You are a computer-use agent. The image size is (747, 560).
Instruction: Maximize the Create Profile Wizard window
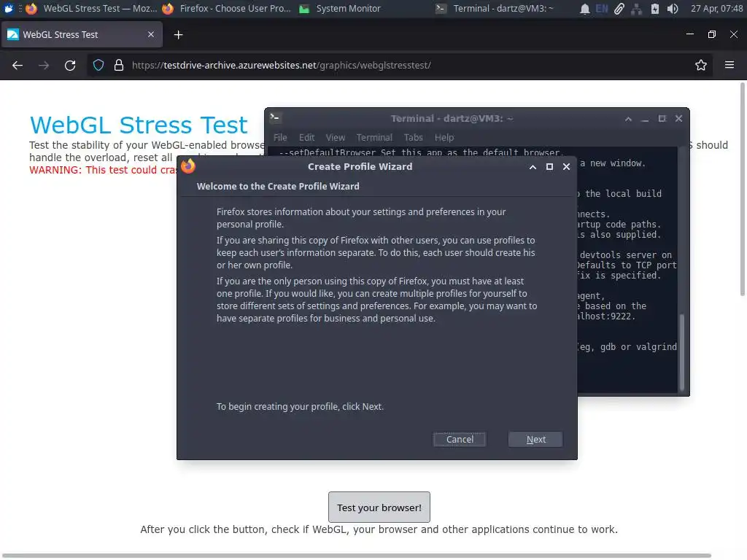(549, 167)
